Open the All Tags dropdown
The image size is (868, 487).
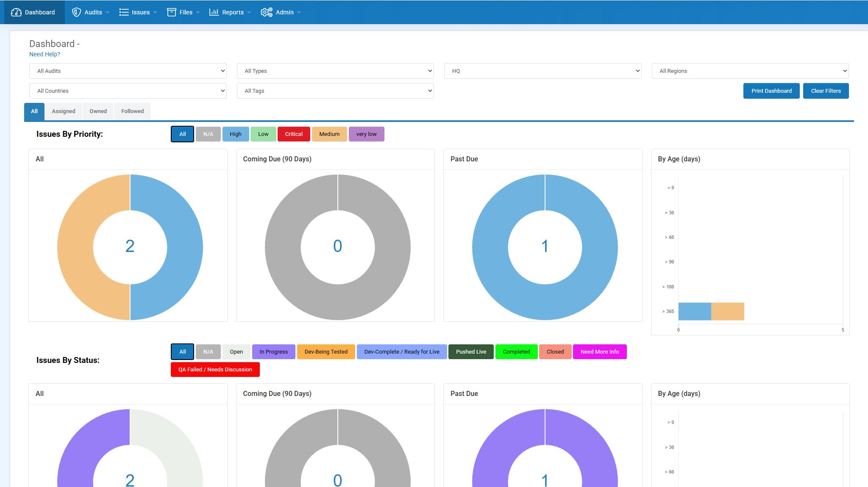[335, 91]
